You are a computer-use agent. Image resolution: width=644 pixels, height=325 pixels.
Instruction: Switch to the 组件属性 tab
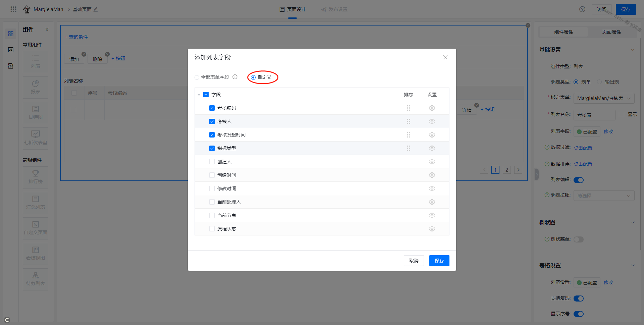[563, 32]
